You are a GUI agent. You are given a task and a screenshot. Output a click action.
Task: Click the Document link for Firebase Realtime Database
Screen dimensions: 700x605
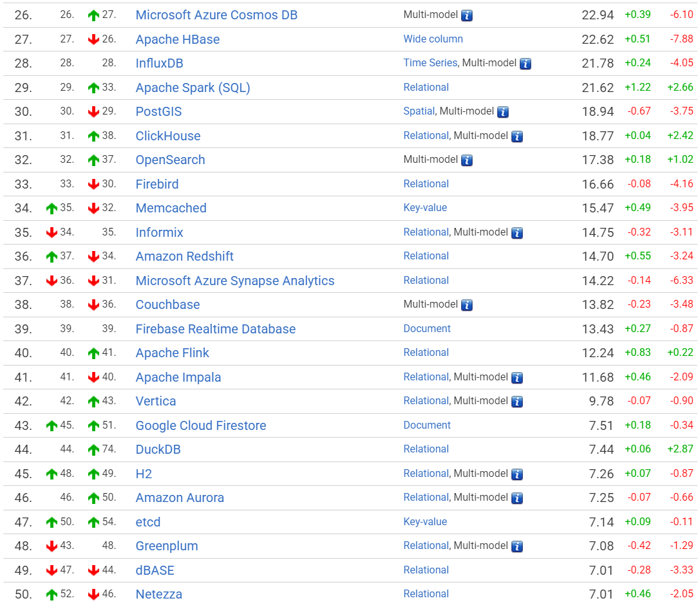(427, 329)
